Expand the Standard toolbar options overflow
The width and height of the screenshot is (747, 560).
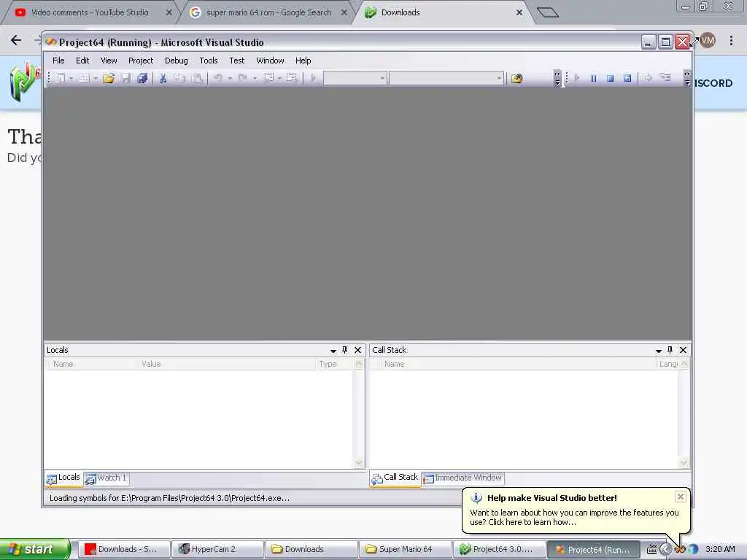557,78
